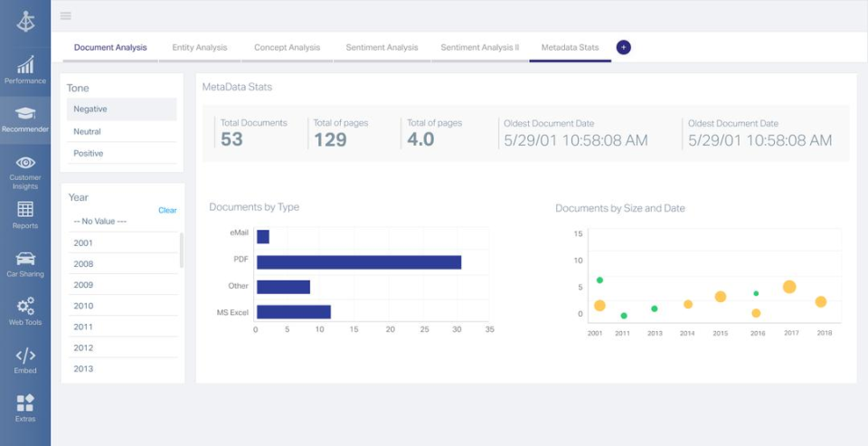The width and height of the screenshot is (868, 446).
Task: Clear the Year filter selection
Action: click(167, 210)
